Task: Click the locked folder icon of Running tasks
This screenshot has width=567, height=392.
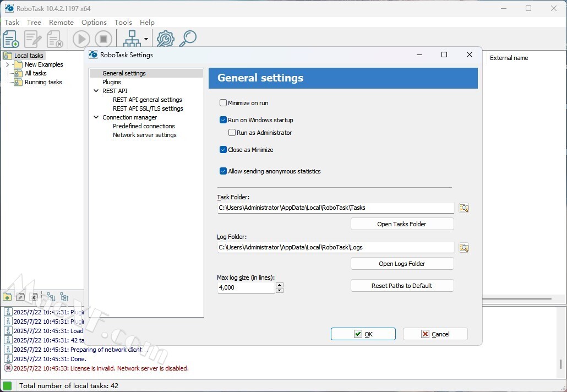Action: coord(18,82)
